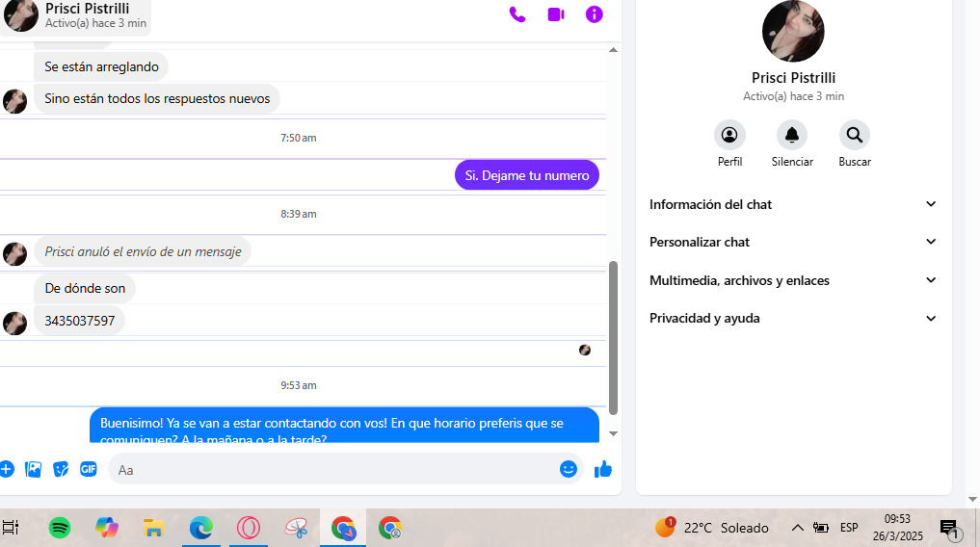Viewport: 980px width, 547px height.
Task: Silence notifications with the Silenciar bell
Action: tap(792, 135)
